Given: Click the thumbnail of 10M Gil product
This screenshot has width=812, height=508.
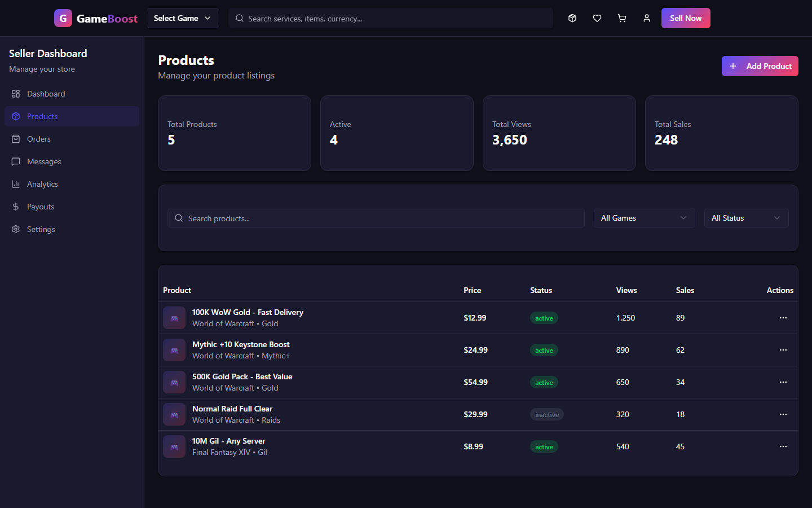Looking at the screenshot, I should (x=174, y=446).
